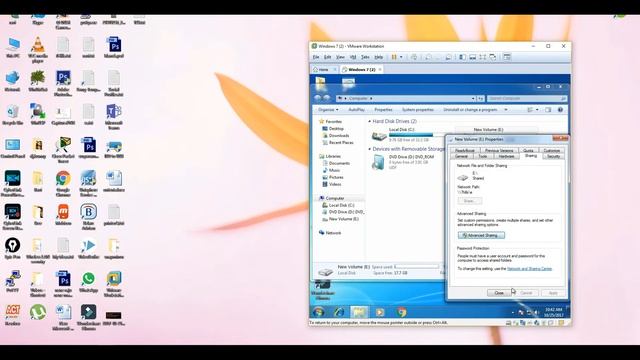Image resolution: width=640 pixels, height=360 pixels.
Task: Switch to the Hardware tab in Properties
Action: [x=506, y=156]
